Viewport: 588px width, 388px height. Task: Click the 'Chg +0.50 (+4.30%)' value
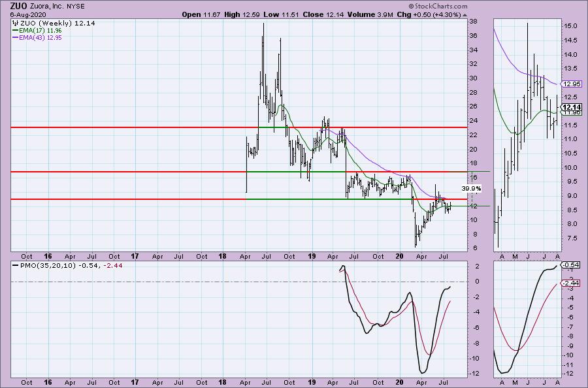[x=429, y=14]
